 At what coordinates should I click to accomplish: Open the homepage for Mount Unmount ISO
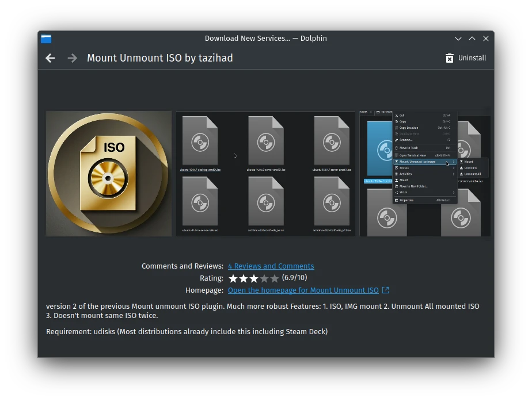(303, 290)
